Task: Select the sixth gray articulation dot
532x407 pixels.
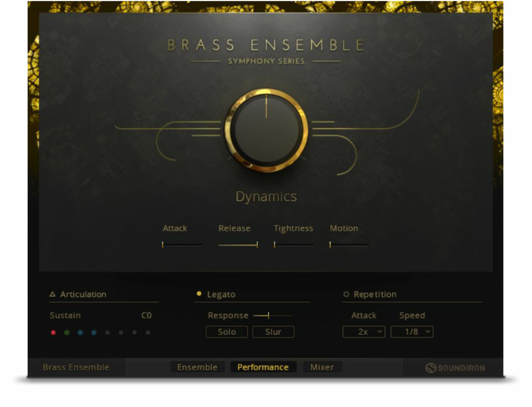Action: click(121, 333)
